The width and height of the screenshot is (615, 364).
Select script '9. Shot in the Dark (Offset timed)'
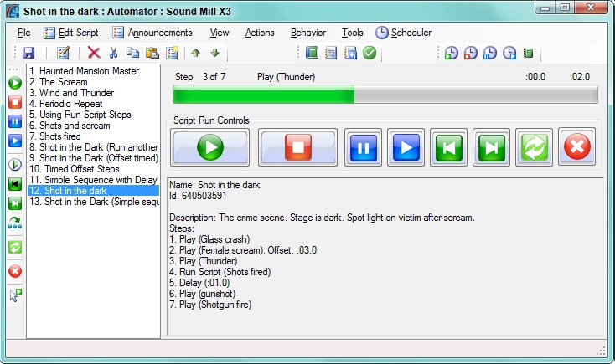(93, 158)
